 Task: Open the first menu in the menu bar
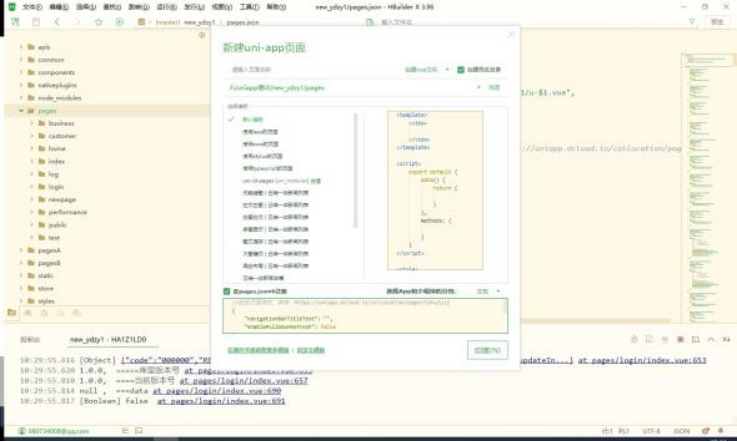(32, 6)
